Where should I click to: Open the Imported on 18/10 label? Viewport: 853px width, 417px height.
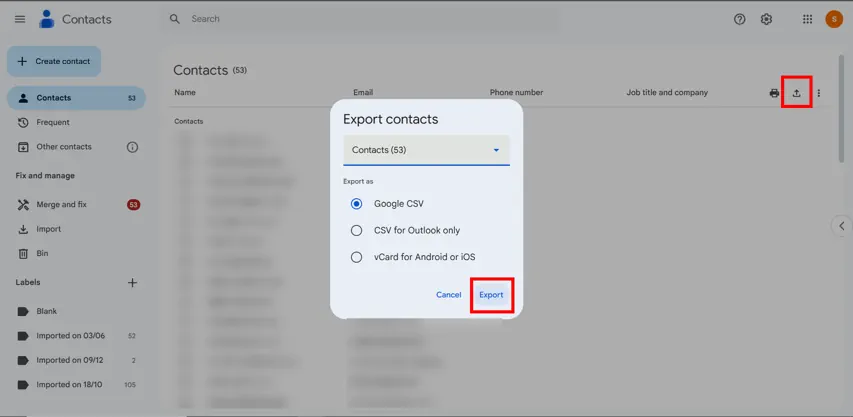click(x=76, y=384)
